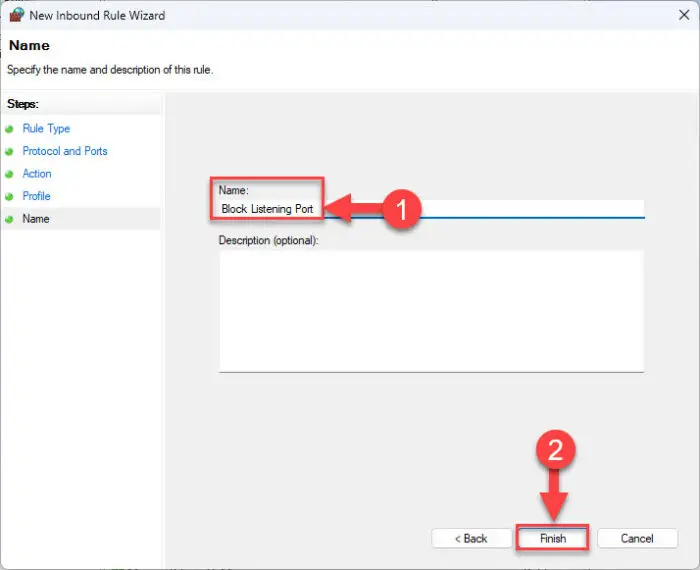
Task: Click the 'Steps:' heading
Action: click(x=23, y=104)
